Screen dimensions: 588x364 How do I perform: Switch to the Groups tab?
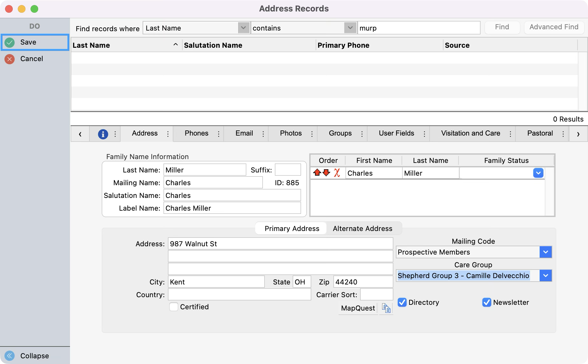(340, 133)
